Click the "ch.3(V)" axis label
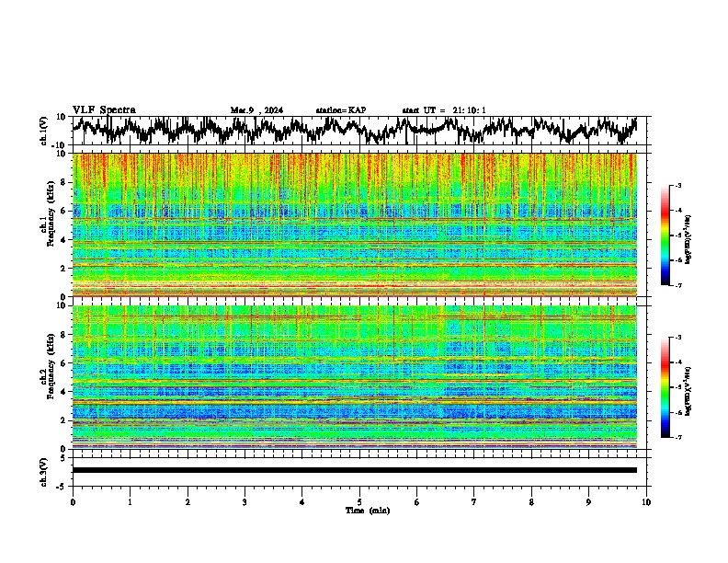This screenshot has height=563, width=728. click(44, 472)
